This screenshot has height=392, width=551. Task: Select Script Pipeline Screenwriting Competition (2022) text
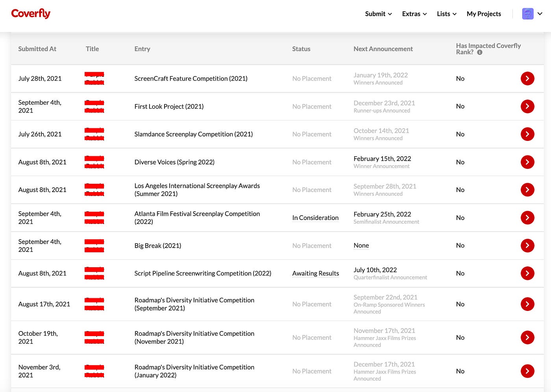coord(203,273)
